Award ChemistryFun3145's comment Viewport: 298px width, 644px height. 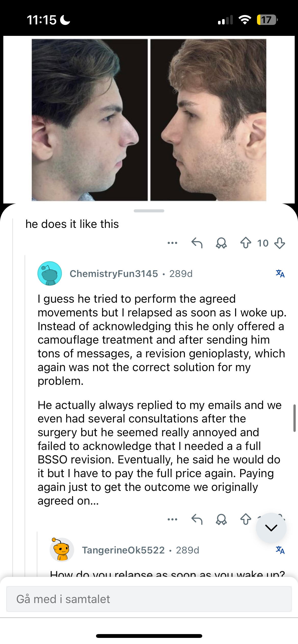click(x=221, y=519)
